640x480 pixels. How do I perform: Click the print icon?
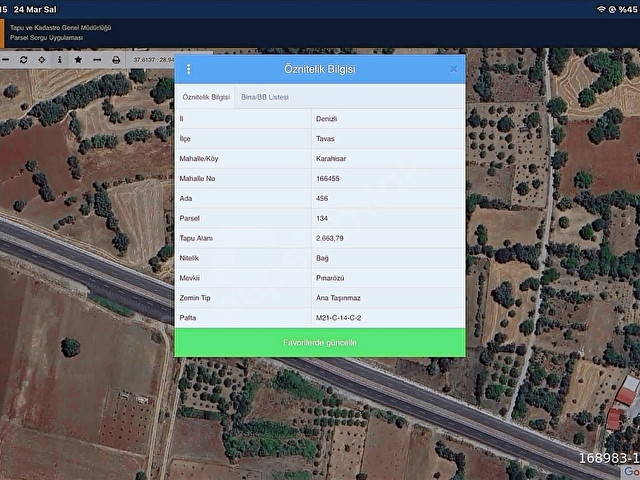point(116,60)
